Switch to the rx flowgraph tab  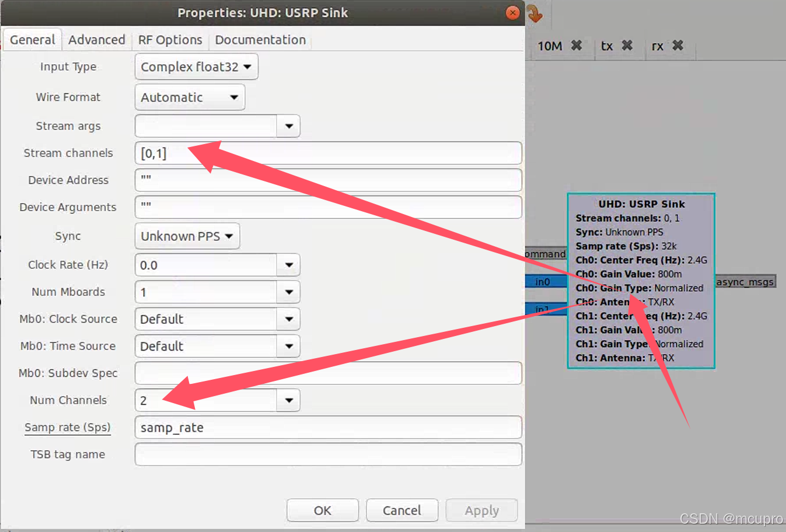658,46
